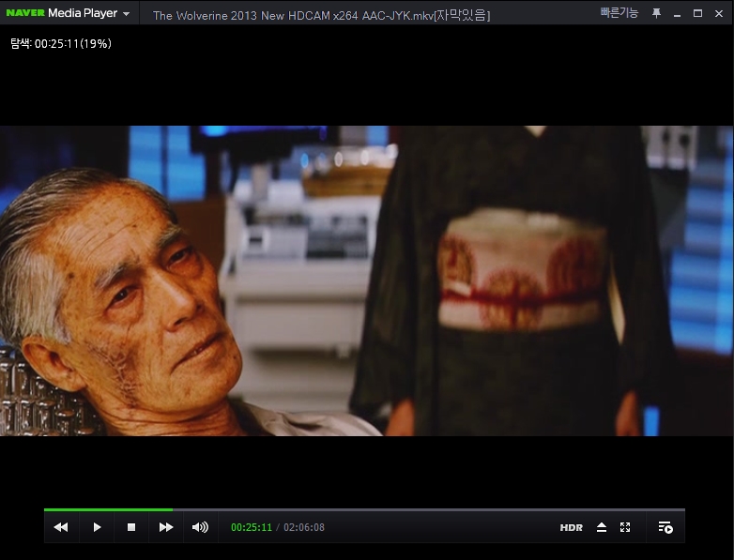Open the playlist panel icon

(x=665, y=527)
